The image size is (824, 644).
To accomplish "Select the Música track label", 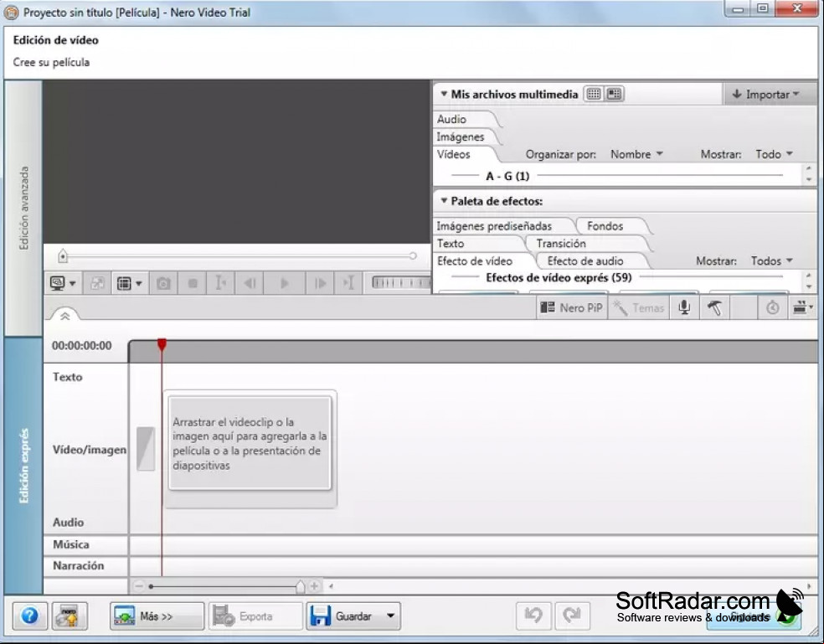I will point(71,544).
